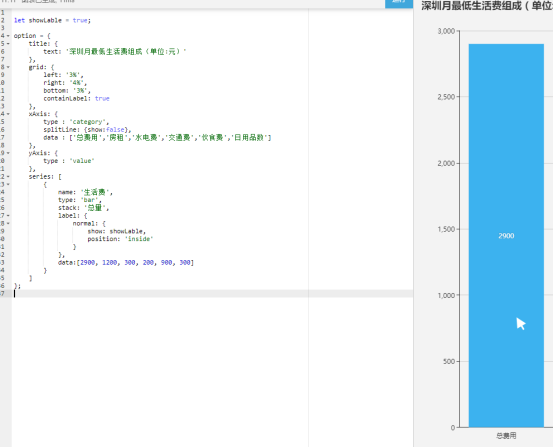This screenshot has width=554, height=447.
Task: Click the "stack: '总量'" line
Action: click(x=83, y=208)
